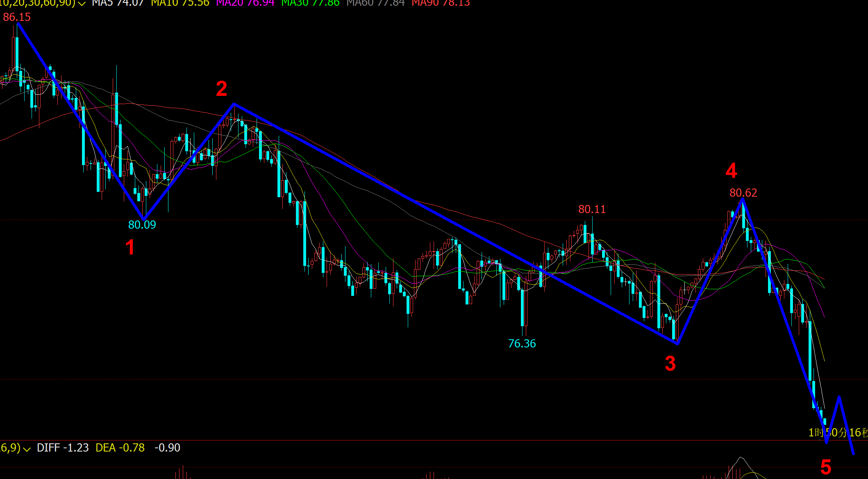Select the MA60 77.84 indicator label
This screenshot has height=479, width=868.
pyautogui.click(x=375, y=3)
